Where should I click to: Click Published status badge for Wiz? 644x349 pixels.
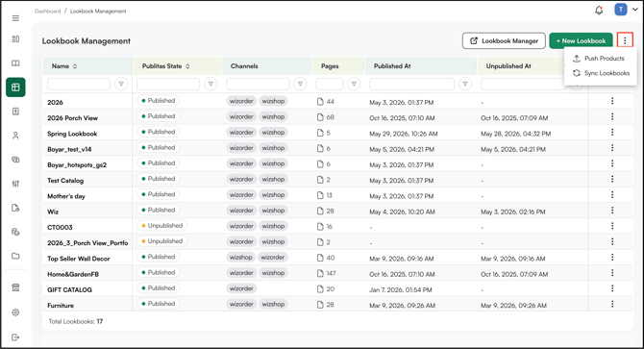pos(159,210)
